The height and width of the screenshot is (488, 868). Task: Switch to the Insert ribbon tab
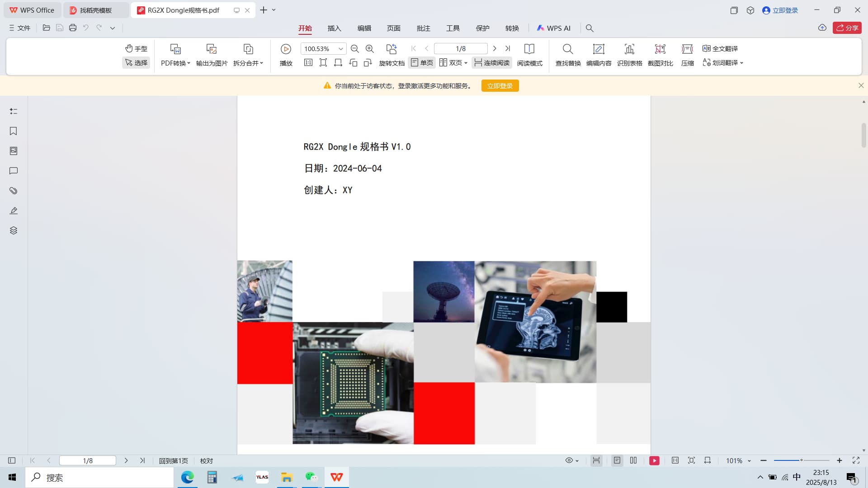click(x=334, y=28)
